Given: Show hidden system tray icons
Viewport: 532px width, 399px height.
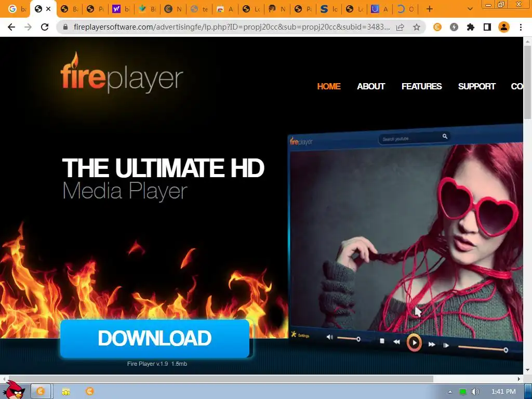Looking at the screenshot, I should [x=450, y=392].
